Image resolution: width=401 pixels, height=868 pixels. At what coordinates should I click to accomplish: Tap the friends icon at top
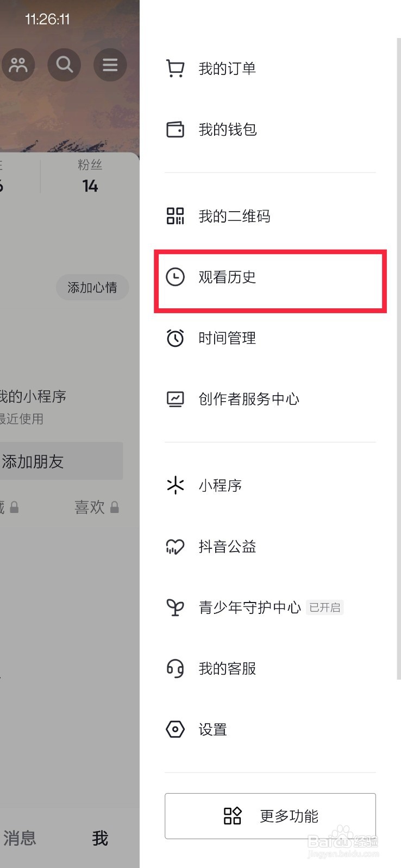pos(18,65)
